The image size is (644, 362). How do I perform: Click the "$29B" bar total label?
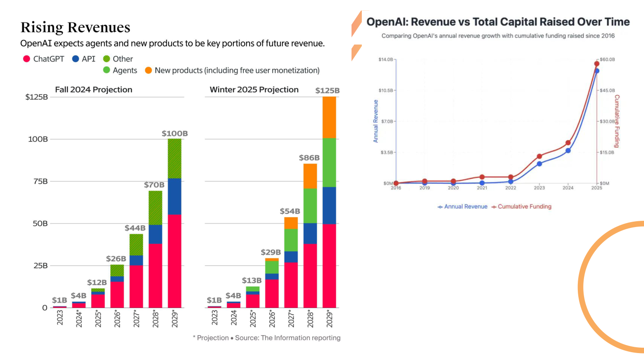coord(271,253)
